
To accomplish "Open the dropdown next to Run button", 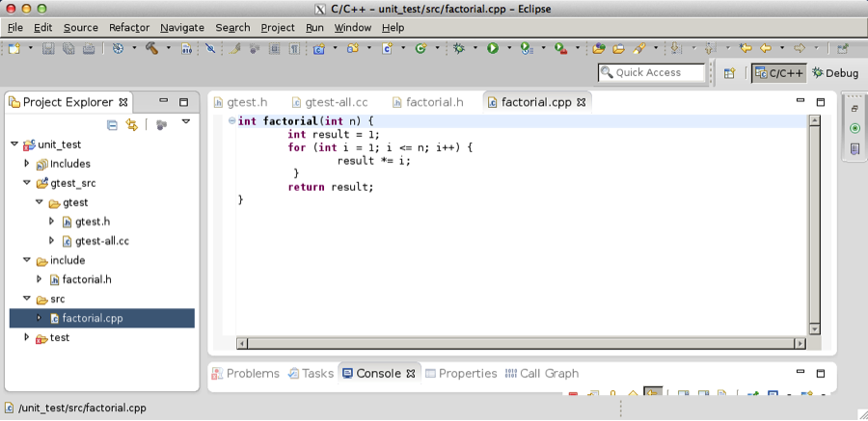I will [509, 49].
